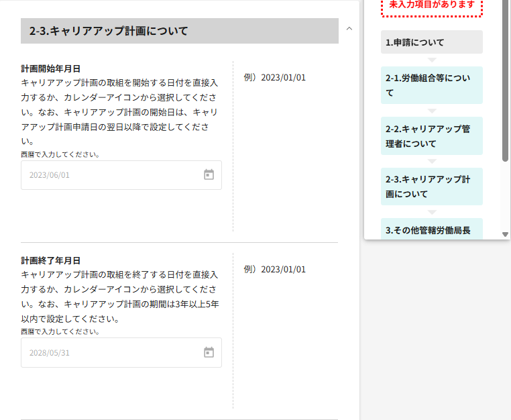Focus the end date field showing 2028/05/31
The width and height of the screenshot is (511, 420).
pyautogui.click(x=111, y=352)
